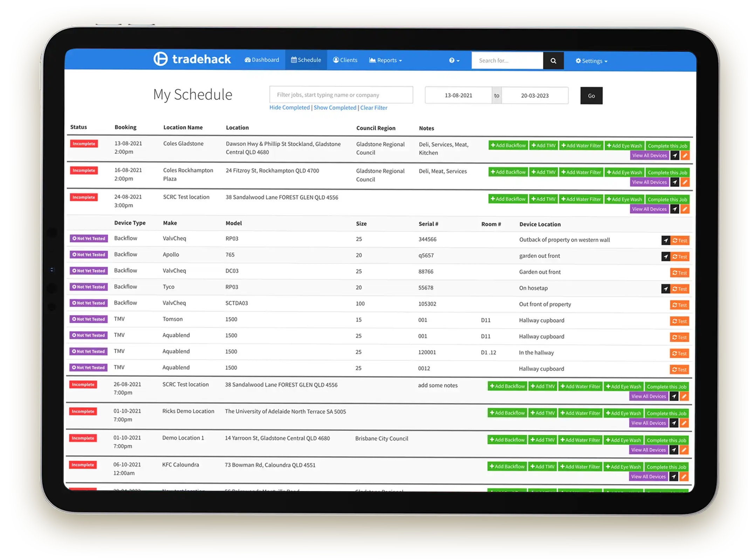Open the help question-mark dropdown
This screenshot has height=560, width=748.
point(454,61)
